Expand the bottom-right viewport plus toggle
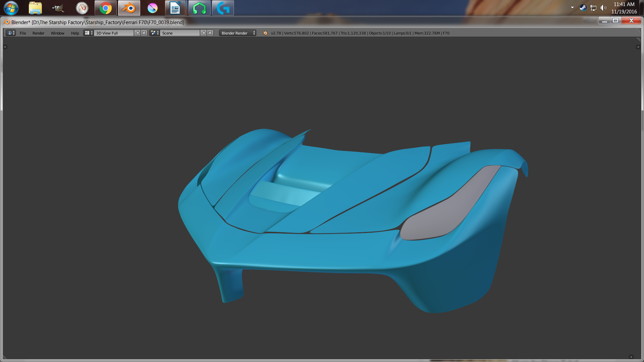The image size is (644, 362). tap(631, 357)
